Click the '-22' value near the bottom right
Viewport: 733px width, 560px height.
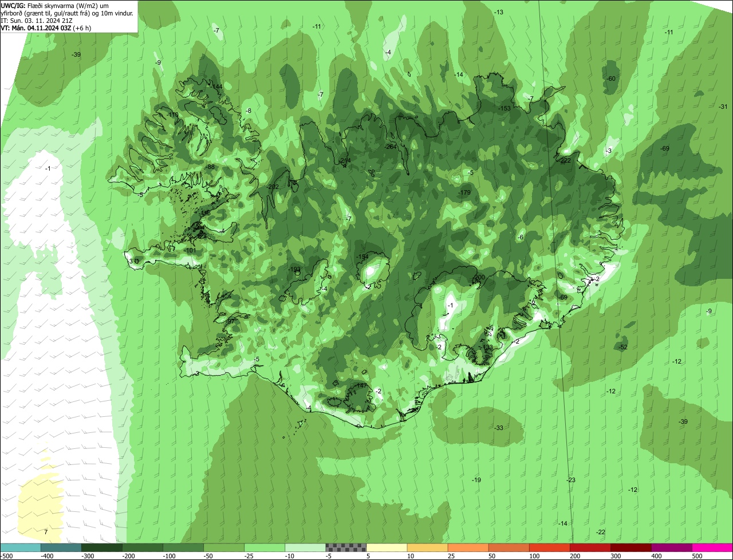(600, 532)
